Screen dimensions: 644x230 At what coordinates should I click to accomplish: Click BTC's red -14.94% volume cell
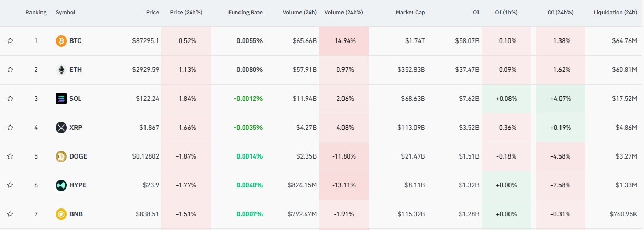coord(344,41)
